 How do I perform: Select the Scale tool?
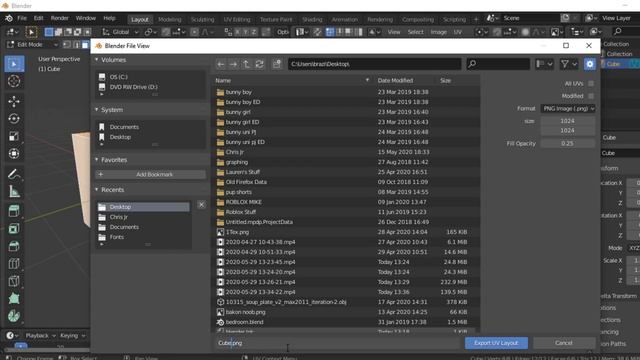[14, 136]
